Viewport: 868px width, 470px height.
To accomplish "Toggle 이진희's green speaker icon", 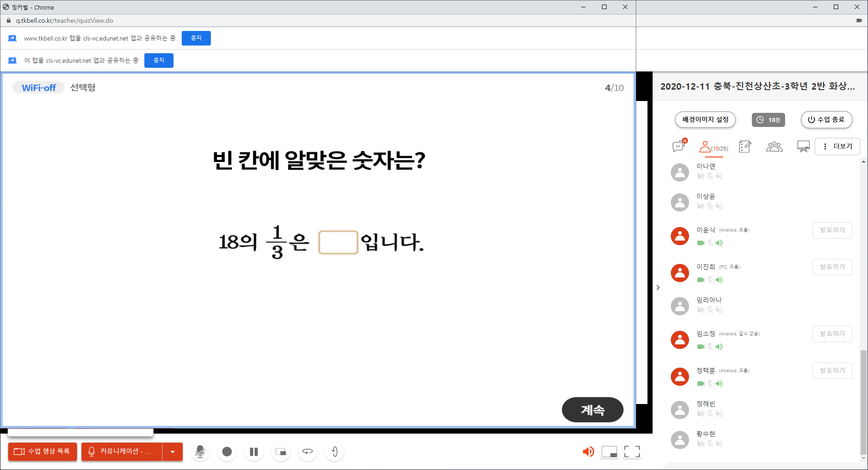I will point(719,280).
